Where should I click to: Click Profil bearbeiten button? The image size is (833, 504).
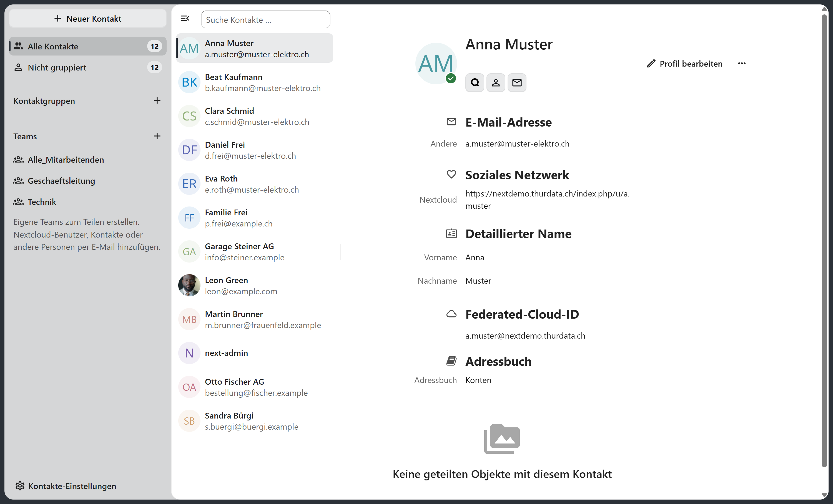click(x=685, y=64)
